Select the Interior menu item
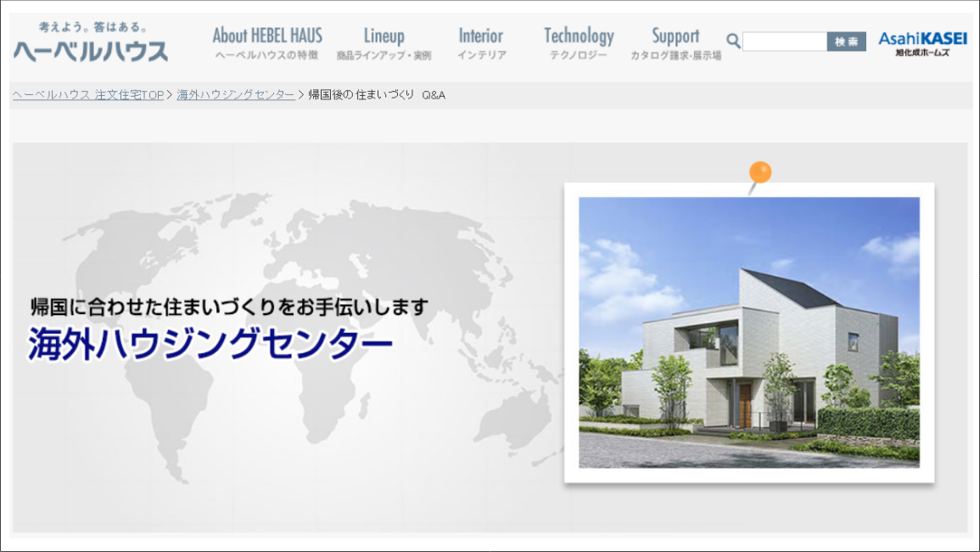The width and height of the screenshot is (980, 552). tap(481, 42)
